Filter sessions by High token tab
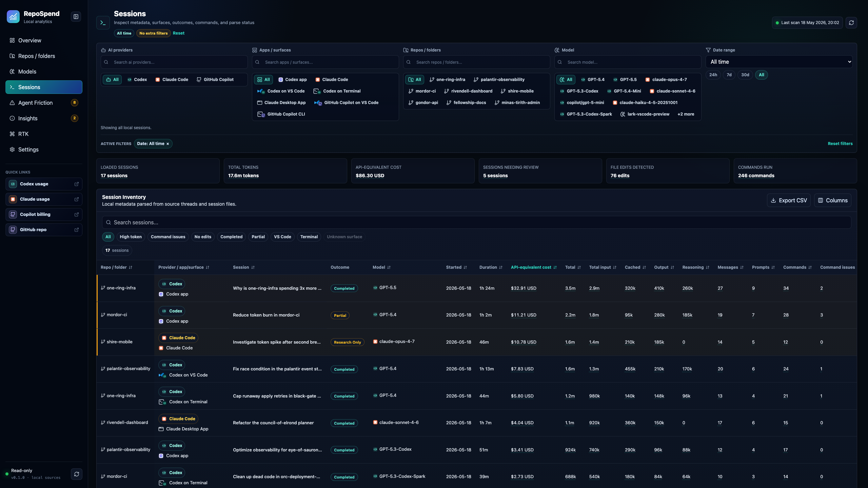The width and height of the screenshot is (868, 488). coord(131,237)
